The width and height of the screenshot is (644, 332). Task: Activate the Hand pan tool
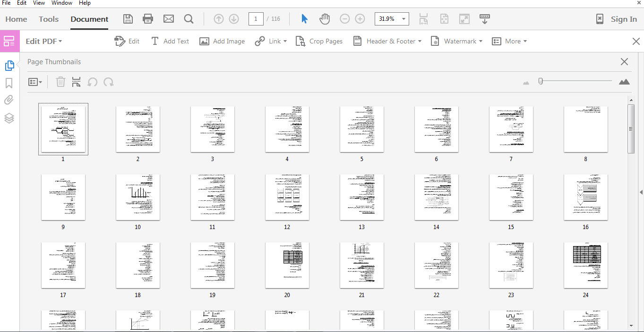(x=325, y=19)
